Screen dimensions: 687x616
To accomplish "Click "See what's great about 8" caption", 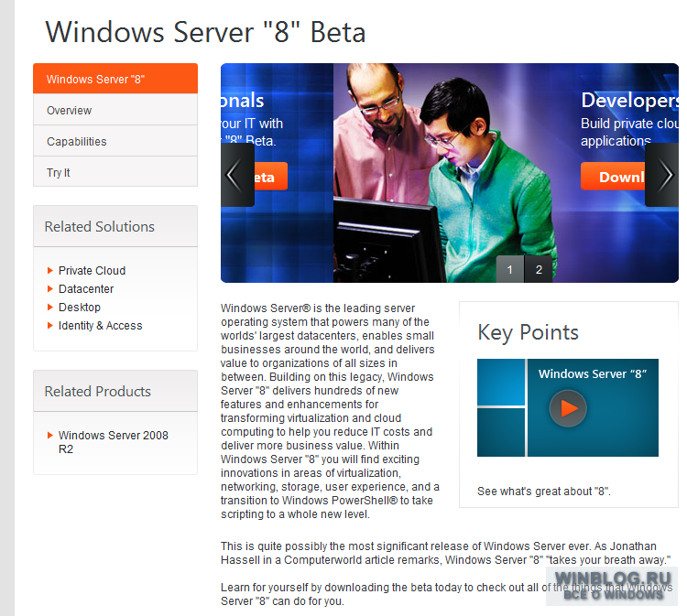I will coord(544,492).
